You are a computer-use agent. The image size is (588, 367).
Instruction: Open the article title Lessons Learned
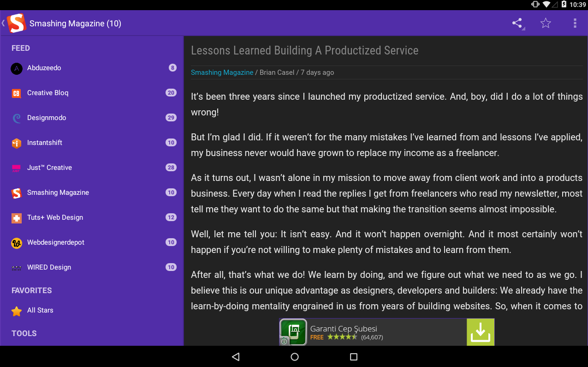(x=305, y=50)
